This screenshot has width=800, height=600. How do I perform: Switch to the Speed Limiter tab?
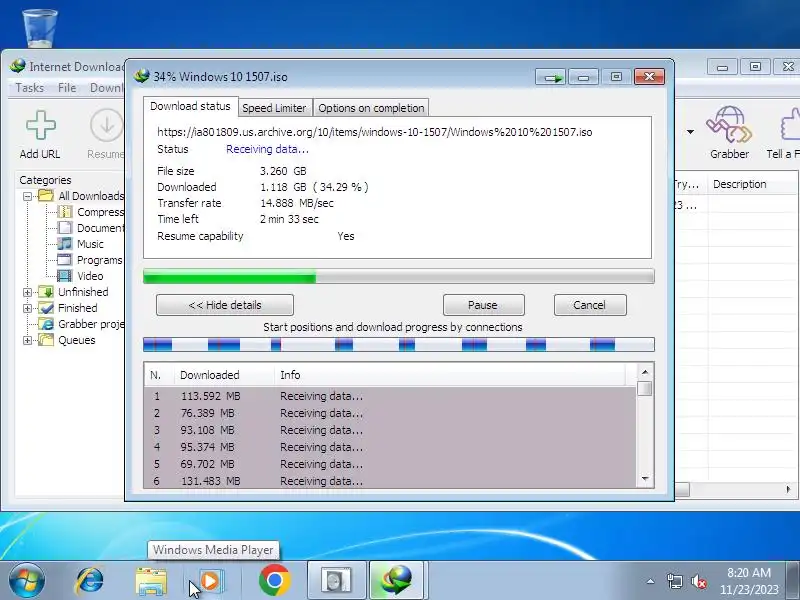click(x=274, y=108)
